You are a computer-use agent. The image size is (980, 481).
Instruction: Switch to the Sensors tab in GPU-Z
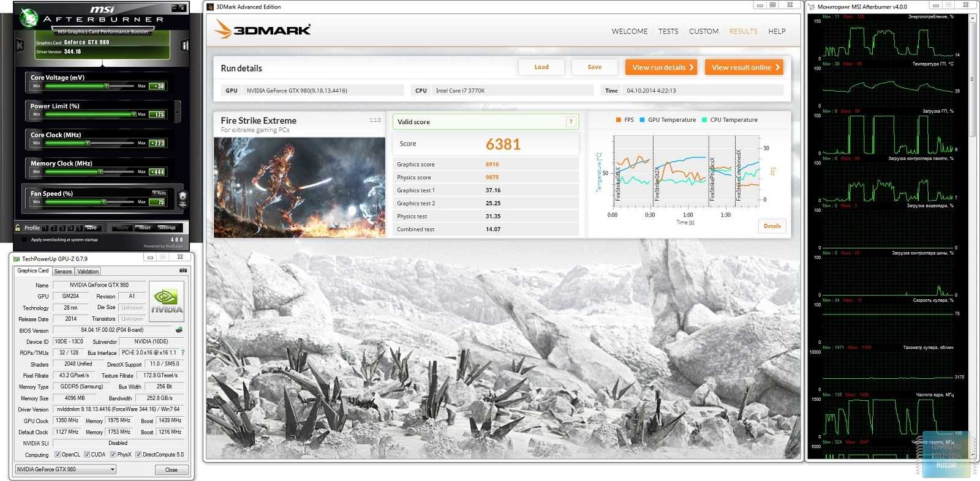pyautogui.click(x=62, y=271)
